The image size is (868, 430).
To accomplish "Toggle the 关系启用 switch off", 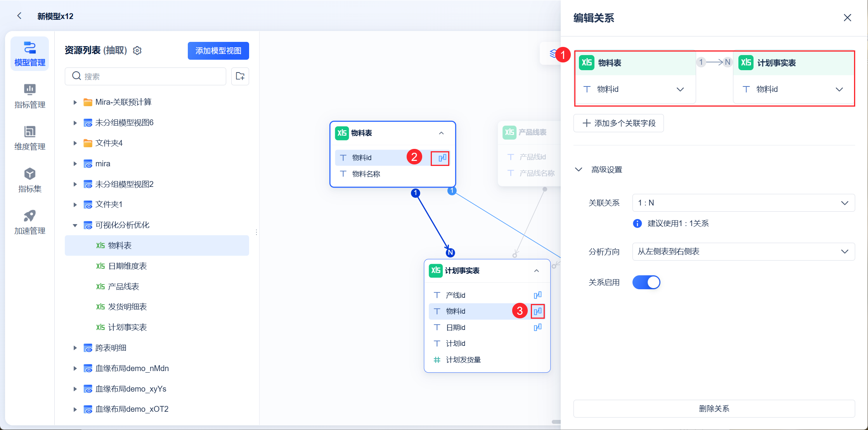I will tap(646, 282).
